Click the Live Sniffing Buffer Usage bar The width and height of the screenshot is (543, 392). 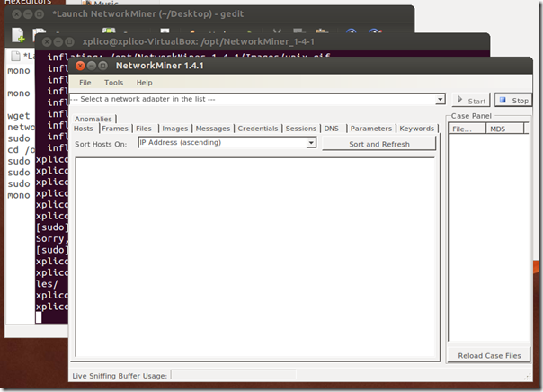234,376
